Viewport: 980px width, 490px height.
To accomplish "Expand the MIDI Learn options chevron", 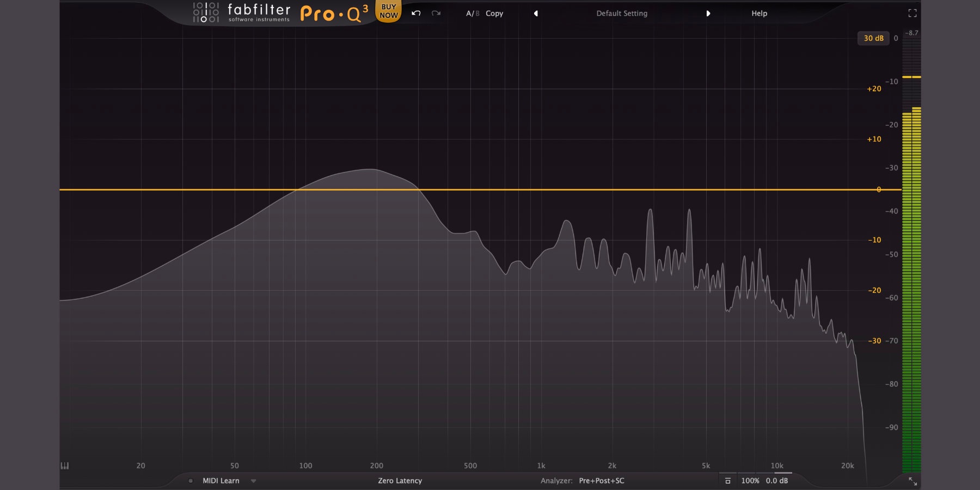I will click(x=252, y=481).
